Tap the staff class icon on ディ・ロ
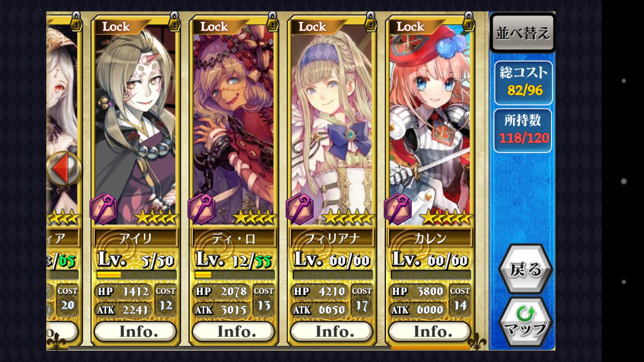The image size is (644, 362). coord(202,209)
